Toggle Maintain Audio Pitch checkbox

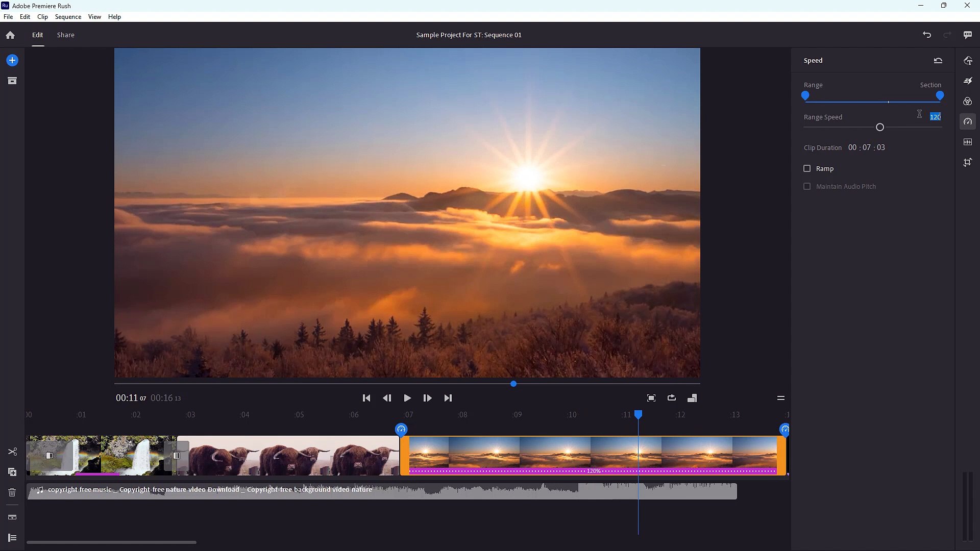807,186
